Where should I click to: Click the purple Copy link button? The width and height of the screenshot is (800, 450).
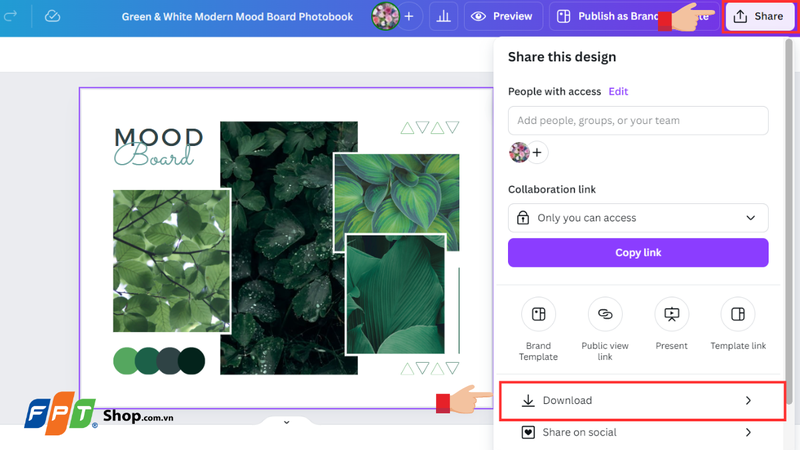coord(638,253)
